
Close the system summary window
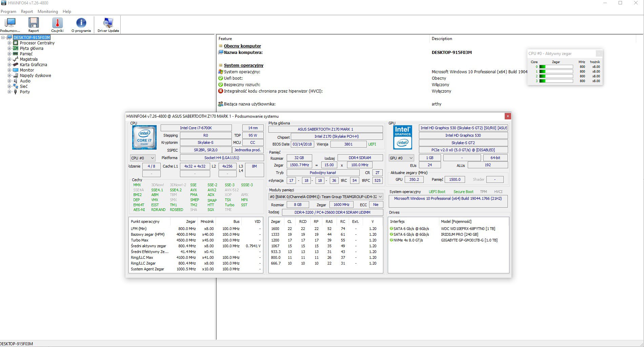click(x=507, y=116)
